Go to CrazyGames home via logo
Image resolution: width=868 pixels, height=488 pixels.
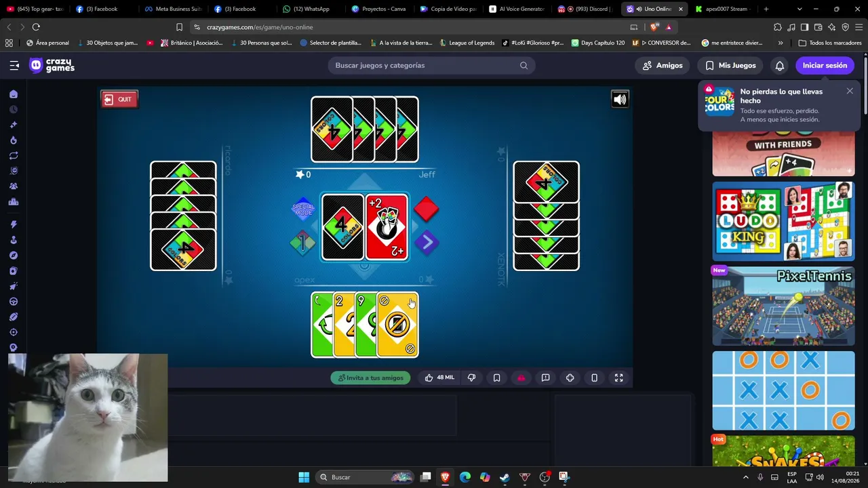52,65
